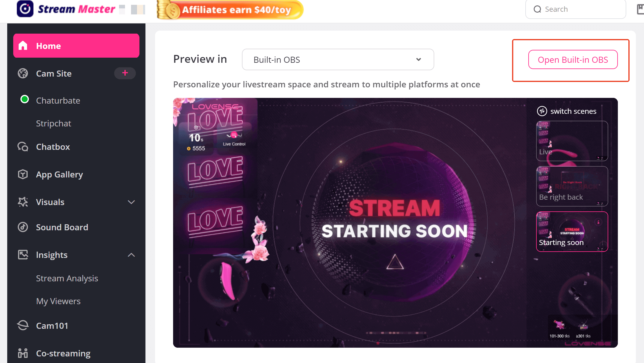Click the App Gallery cube icon

click(x=23, y=174)
